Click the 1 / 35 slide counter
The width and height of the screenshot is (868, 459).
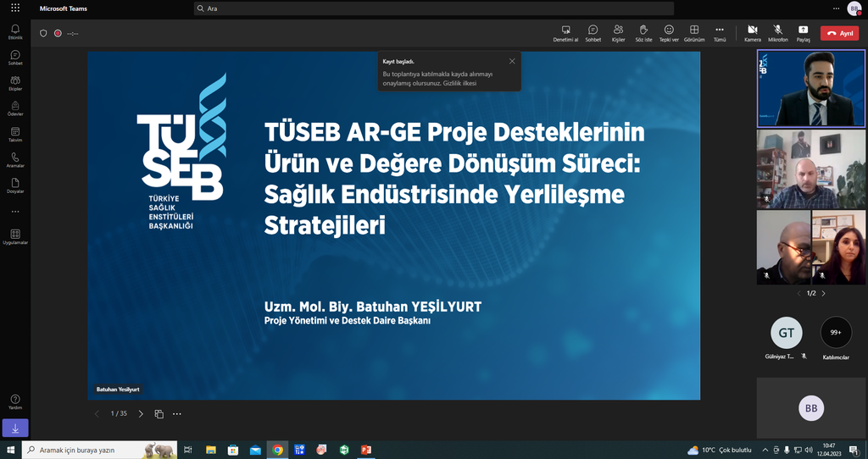point(119,413)
